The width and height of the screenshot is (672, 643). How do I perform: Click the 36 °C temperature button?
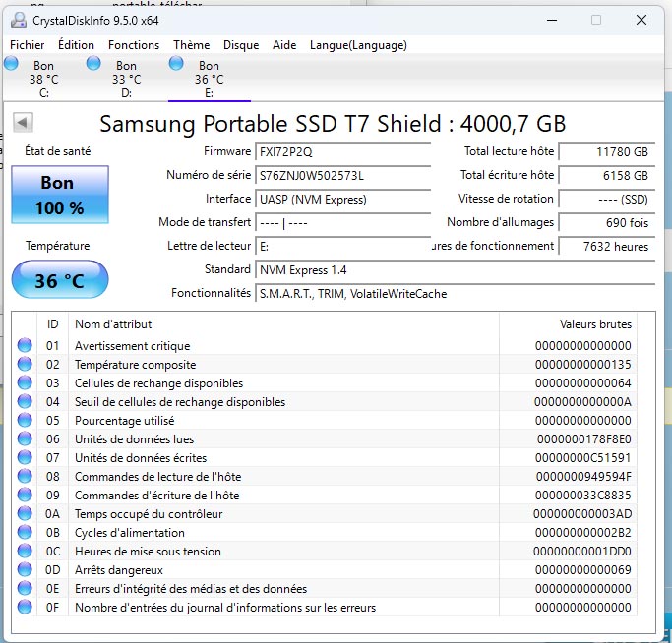coord(60,280)
